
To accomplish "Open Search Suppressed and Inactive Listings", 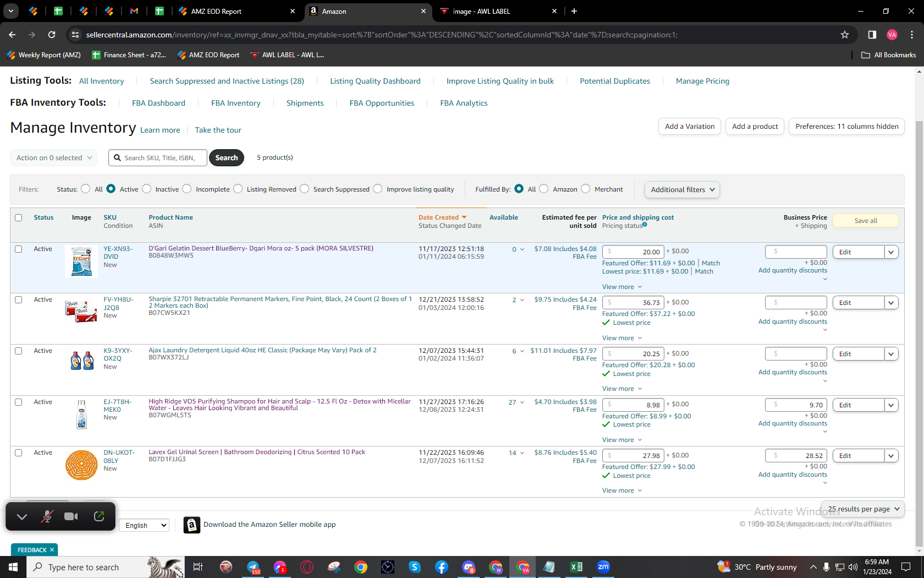I will pos(227,81).
